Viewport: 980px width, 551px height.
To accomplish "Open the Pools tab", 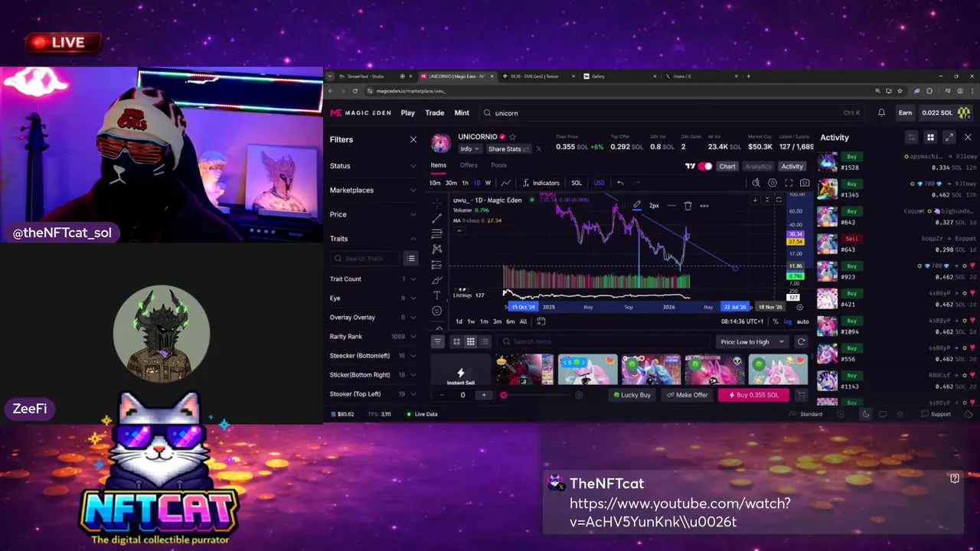I will point(498,165).
